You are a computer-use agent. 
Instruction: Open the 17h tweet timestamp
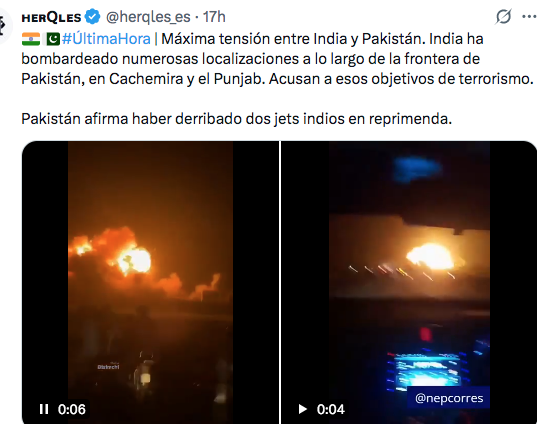point(214,17)
